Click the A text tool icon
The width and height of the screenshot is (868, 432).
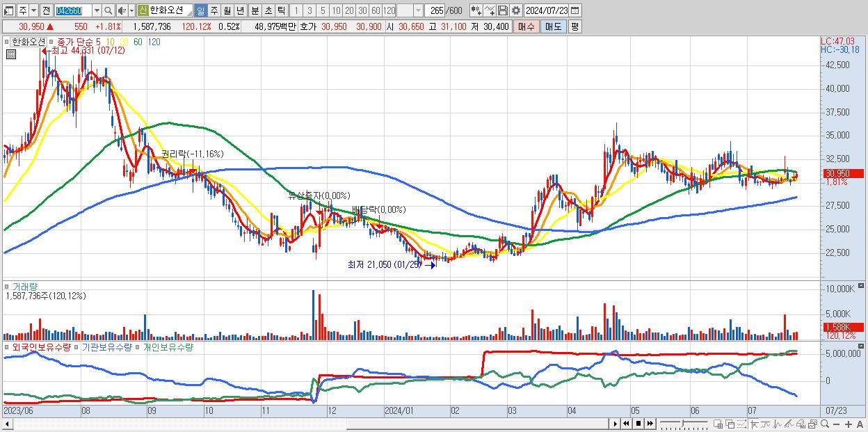click(860, 424)
